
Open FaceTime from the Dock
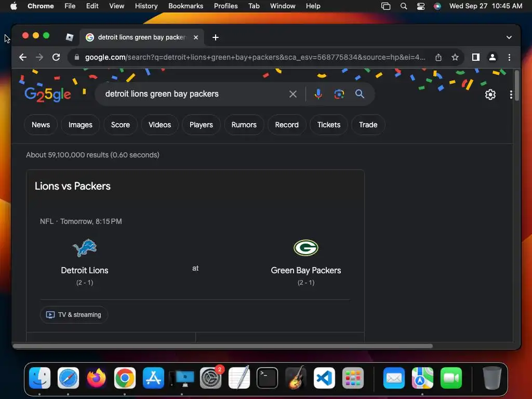coord(451,378)
